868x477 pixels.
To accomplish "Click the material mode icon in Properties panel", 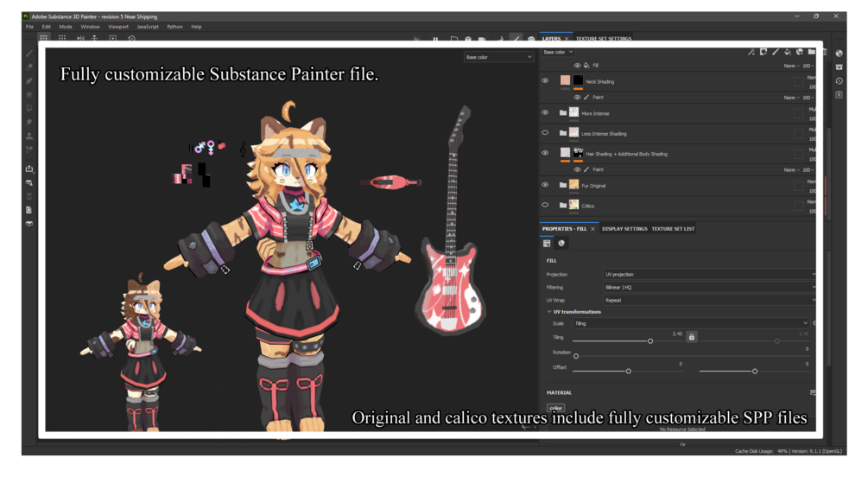I will click(x=561, y=243).
